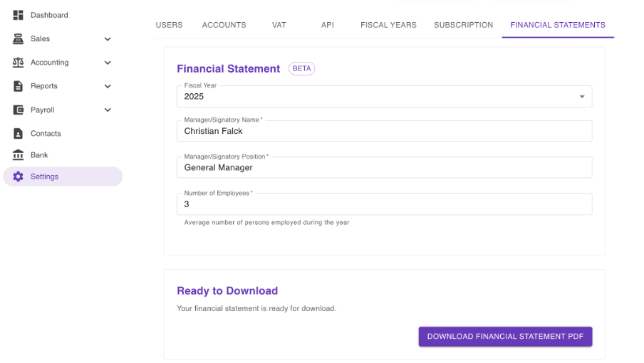644x363 pixels.
Task: Expand the Sales submenu chevron
Action: point(108,39)
